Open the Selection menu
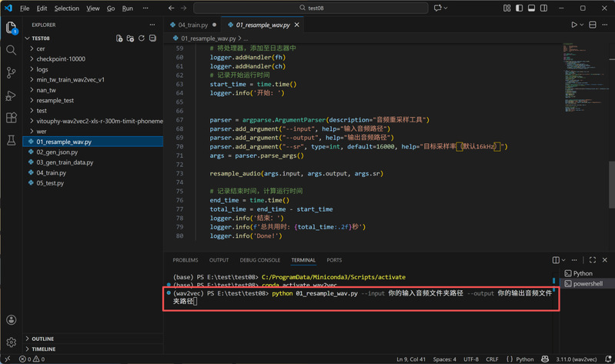Screen dimensions: 615x364 67,8
